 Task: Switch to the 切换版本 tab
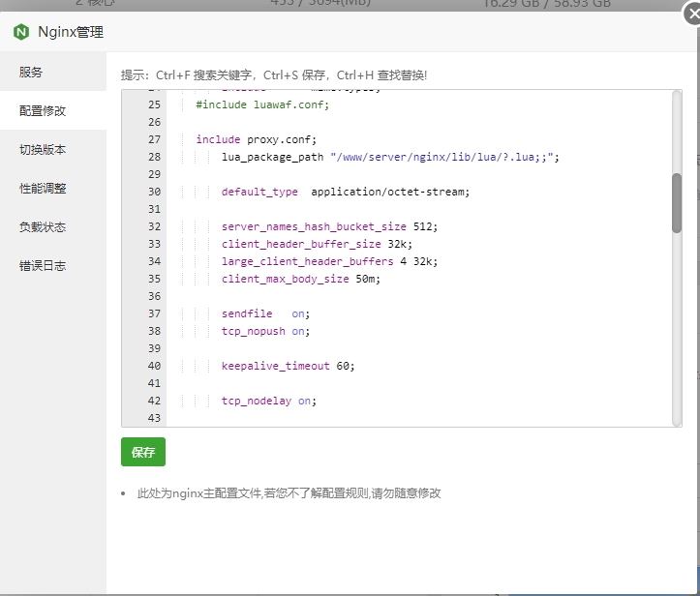point(53,149)
